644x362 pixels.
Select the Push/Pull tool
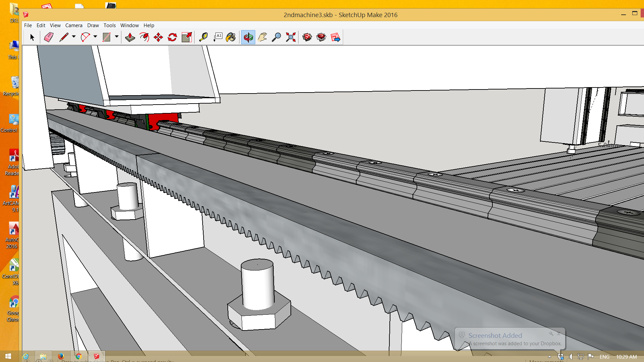point(130,37)
